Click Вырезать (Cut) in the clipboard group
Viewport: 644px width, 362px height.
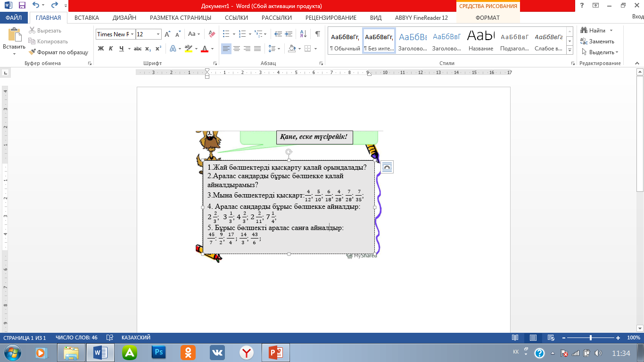[x=45, y=31]
